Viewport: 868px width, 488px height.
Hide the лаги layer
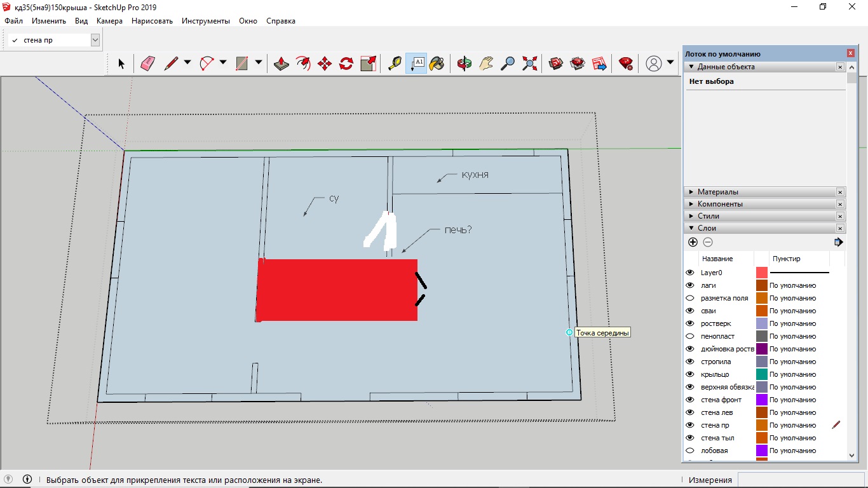(690, 285)
